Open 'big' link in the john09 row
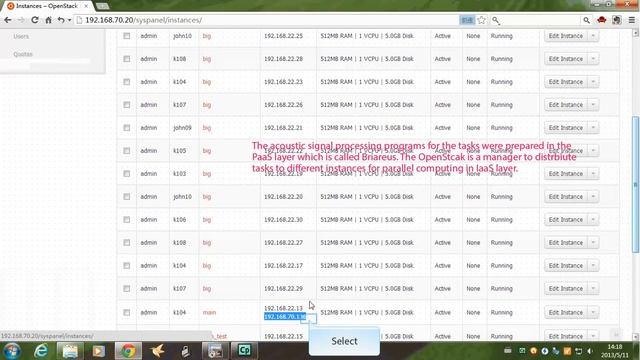Viewport: 640px width, 360px height. pyautogui.click(x=207, y=128)
